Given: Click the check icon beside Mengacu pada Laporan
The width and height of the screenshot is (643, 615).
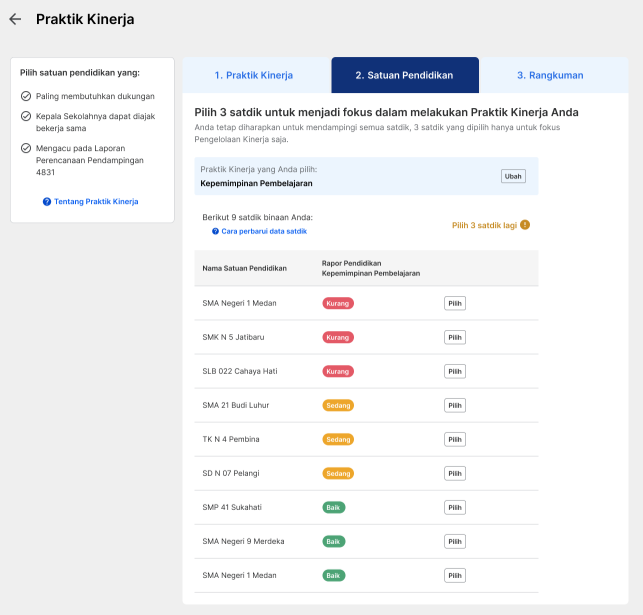Looking at the screenshot, I should (x=26, y=148).
